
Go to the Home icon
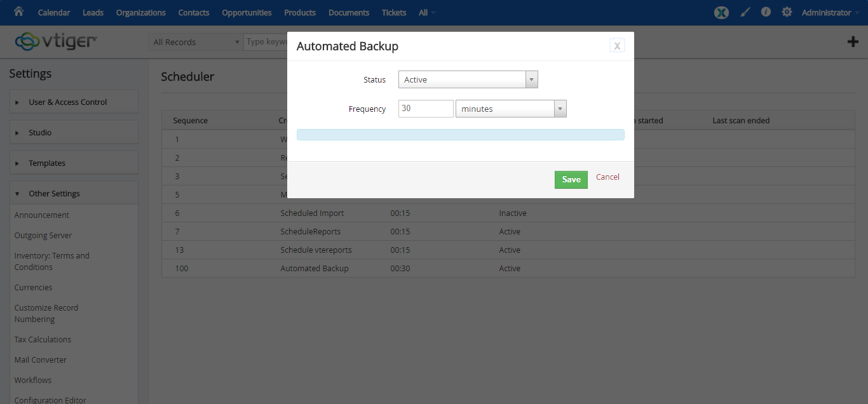tap(18, 12)
